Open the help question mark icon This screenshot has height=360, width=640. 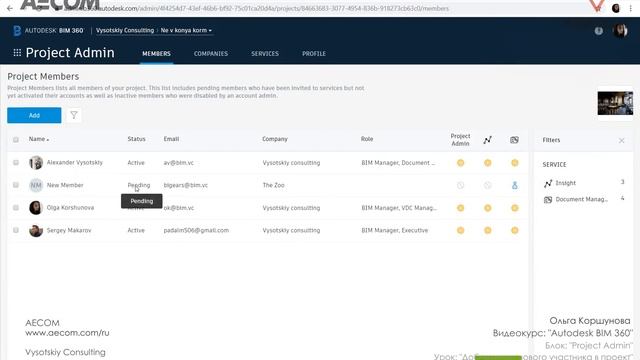point(598,31)
